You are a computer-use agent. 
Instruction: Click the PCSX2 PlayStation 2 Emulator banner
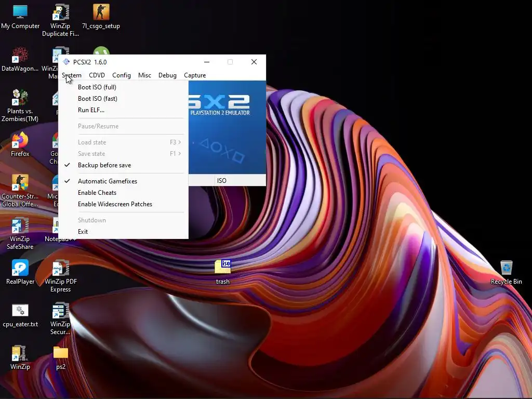click(x=227, y=127)
